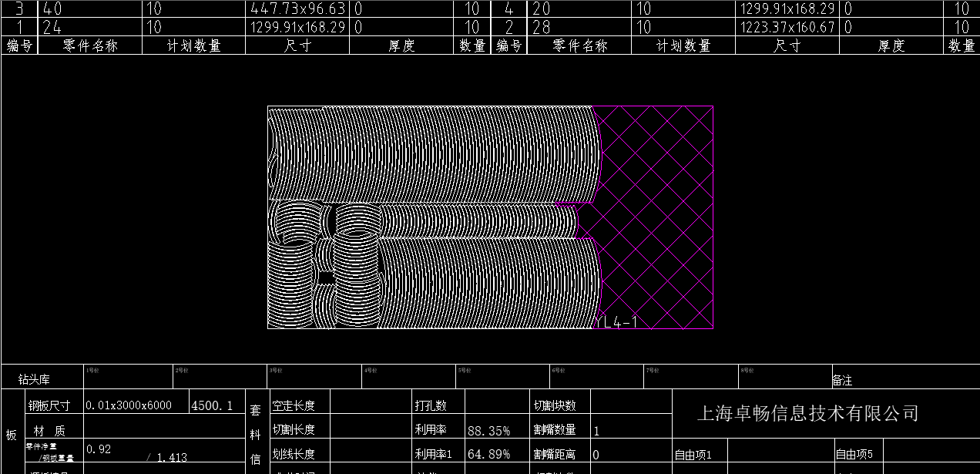Select the 1223.37x160.67 size cell
Viewport: 980px width, 474px height.
[787, 28]
